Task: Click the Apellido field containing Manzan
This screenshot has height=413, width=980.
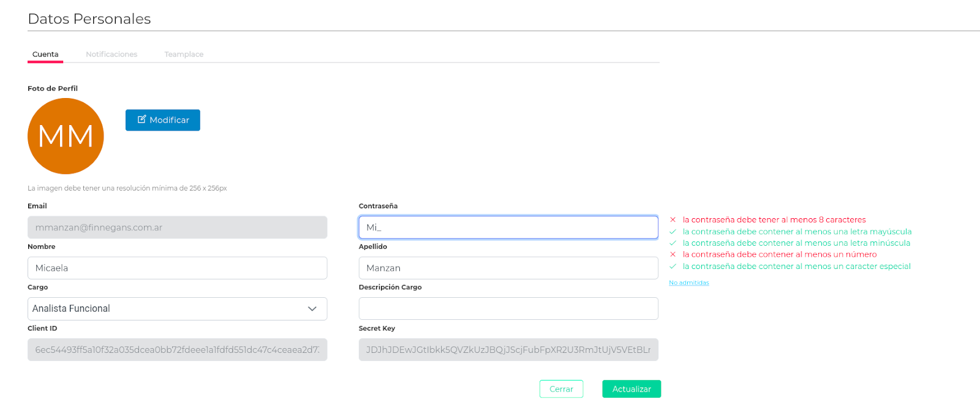Action: [x=508, y=268]
